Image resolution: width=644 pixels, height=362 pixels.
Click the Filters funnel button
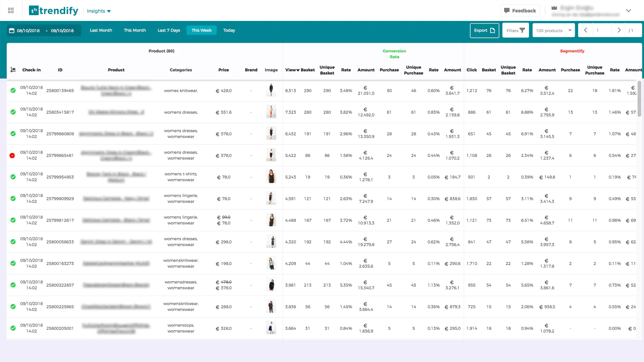tap(515, 31)
